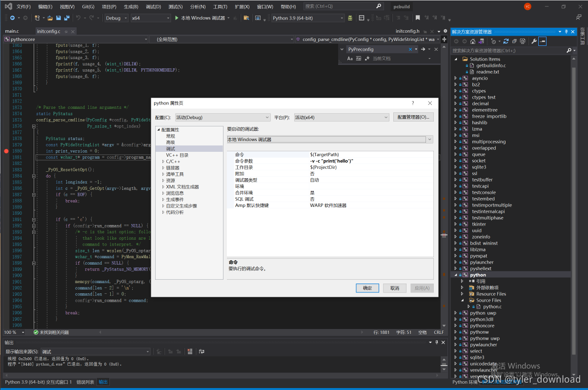The width and height of the screenshot is (588, 390).
Task: Toggle whole word match in find box
Action: tap(359, 59)
